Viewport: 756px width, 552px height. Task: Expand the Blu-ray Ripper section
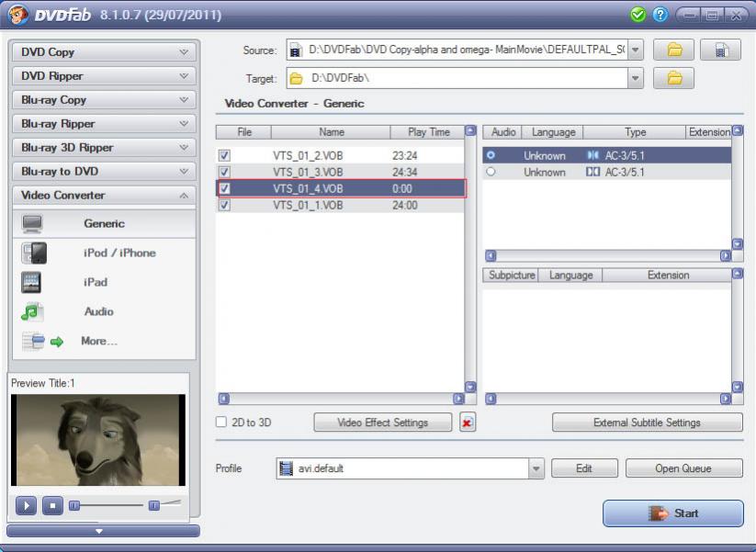click(104, 124)
